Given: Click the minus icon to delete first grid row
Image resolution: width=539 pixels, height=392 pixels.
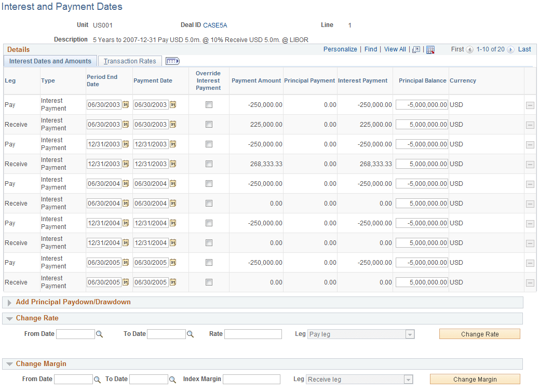Looking at the screenshot, I should [531, 104].
